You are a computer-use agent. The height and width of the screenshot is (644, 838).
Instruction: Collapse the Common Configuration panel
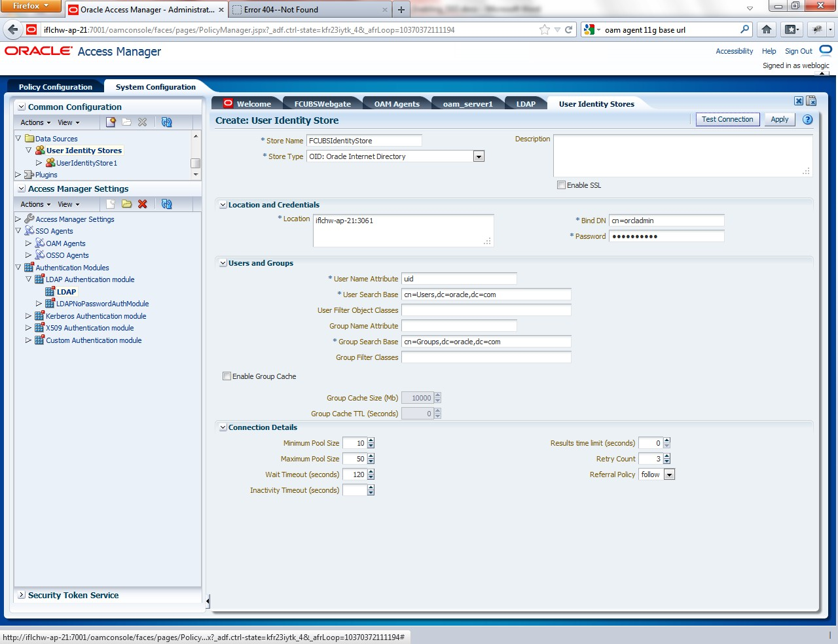click(x=22, y=107)
